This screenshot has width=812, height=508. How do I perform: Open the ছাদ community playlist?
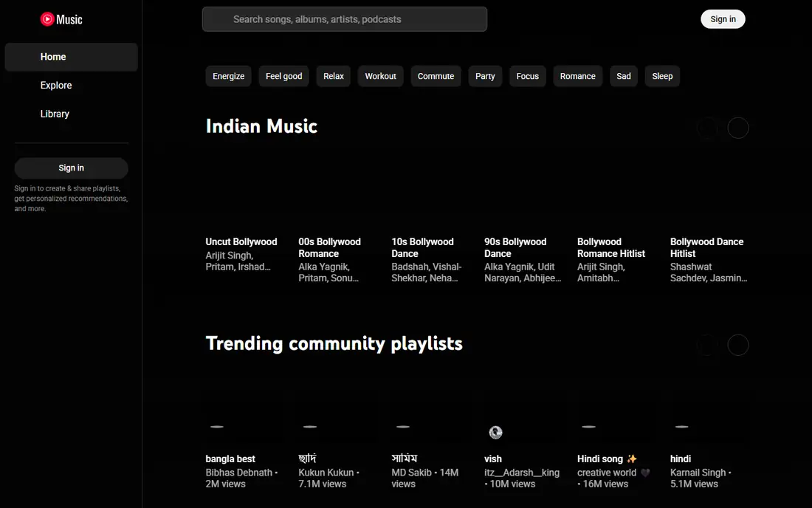308,459
